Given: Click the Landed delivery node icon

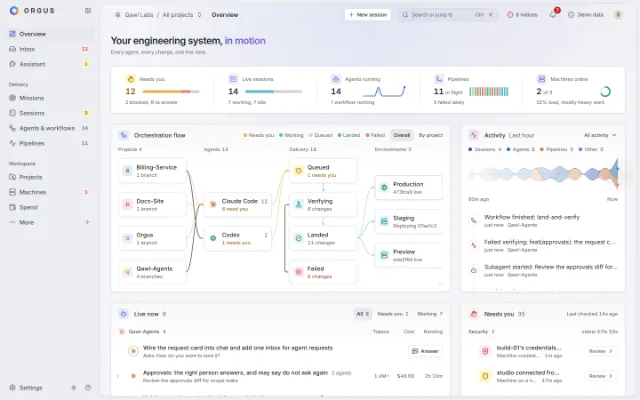Looking at the screenshot, I should click(x=299, y=238).
